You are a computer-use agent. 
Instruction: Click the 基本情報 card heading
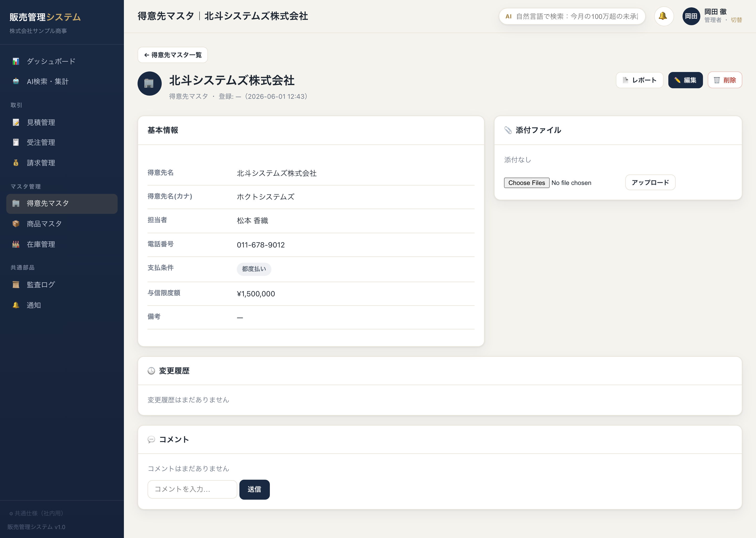[163, 130]
